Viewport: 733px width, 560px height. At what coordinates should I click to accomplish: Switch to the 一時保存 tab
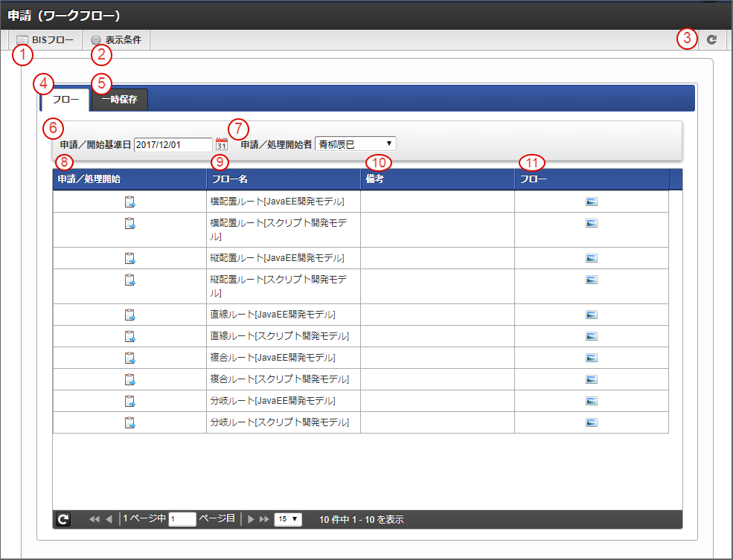click(x=120, y=100)
